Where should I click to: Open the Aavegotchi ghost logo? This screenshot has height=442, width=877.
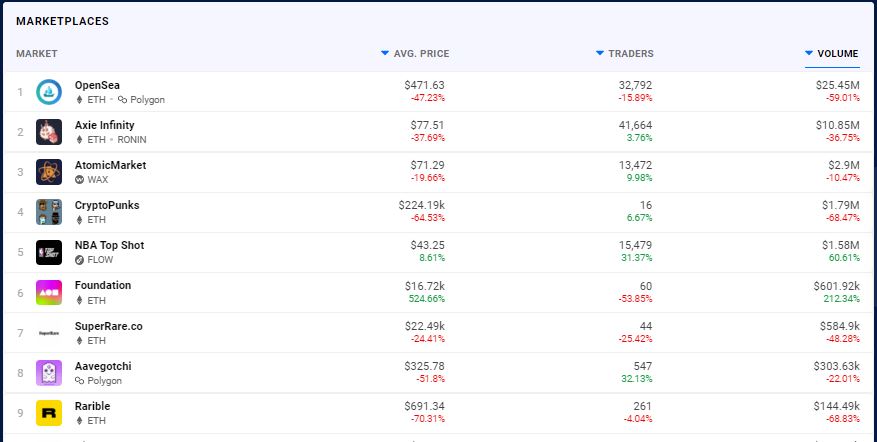point(49,373)
